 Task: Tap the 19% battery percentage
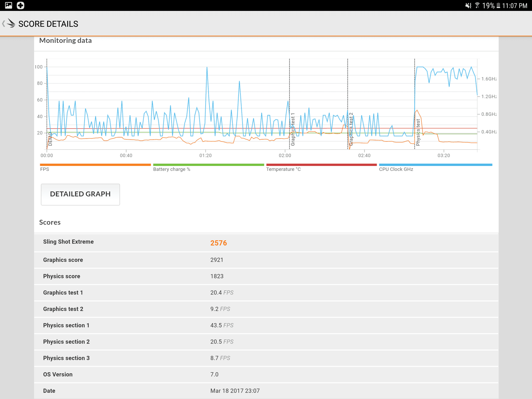pos(488,6)
